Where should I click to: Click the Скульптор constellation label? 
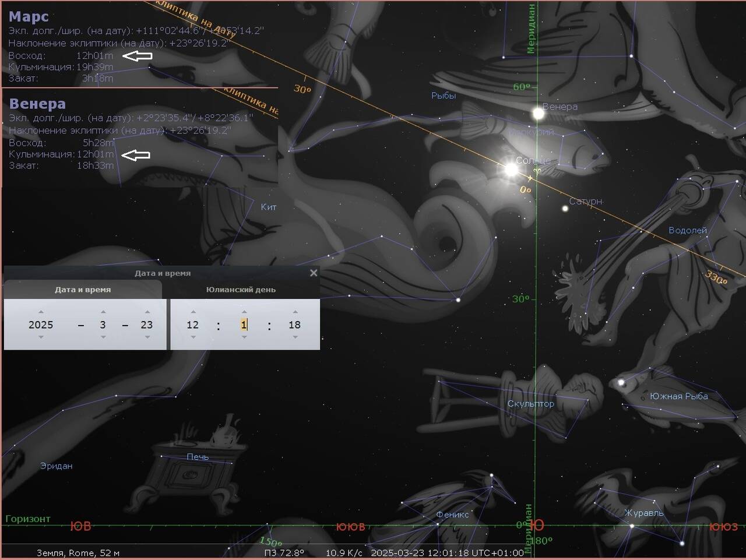tap(530, 403)
